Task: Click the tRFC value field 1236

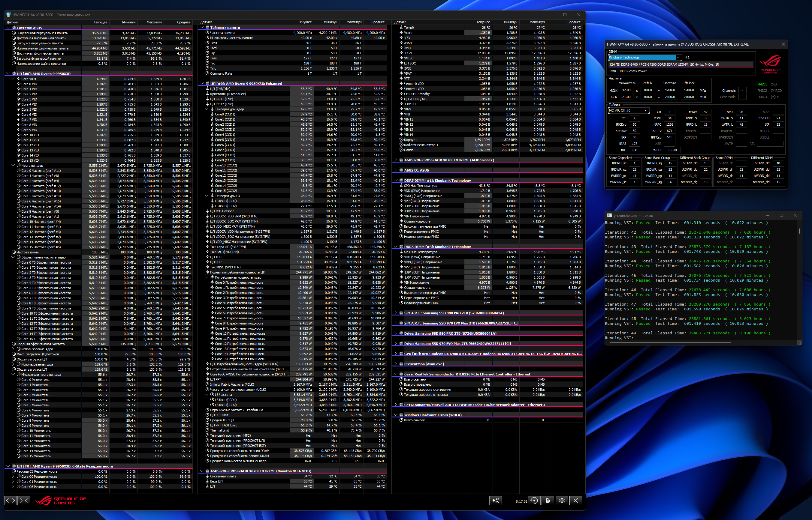Action: pos(669,124)
